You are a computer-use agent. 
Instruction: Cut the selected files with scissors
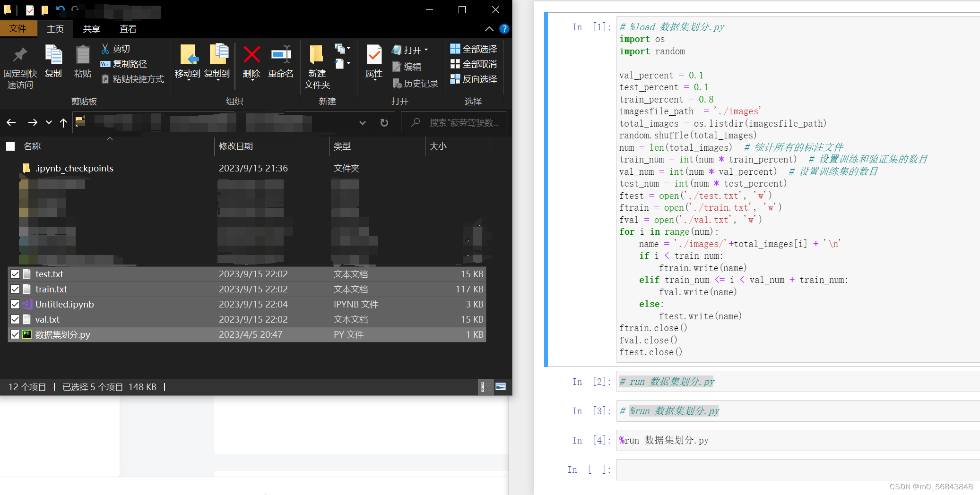(x=116, y=49)
